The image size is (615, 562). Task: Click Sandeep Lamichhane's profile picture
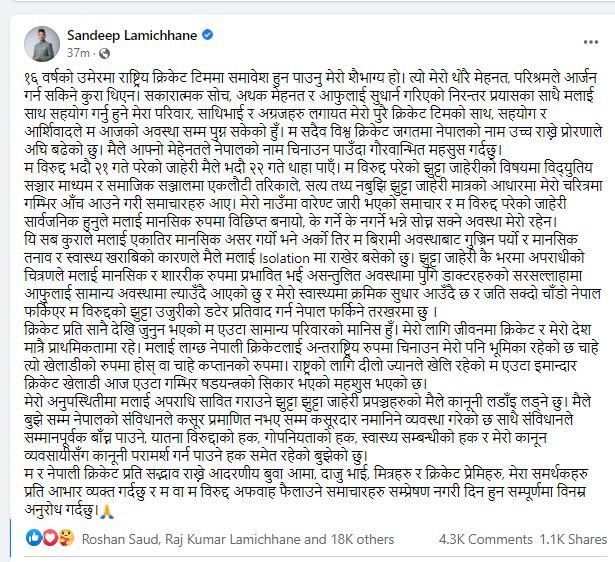click(x=42, y=44)
